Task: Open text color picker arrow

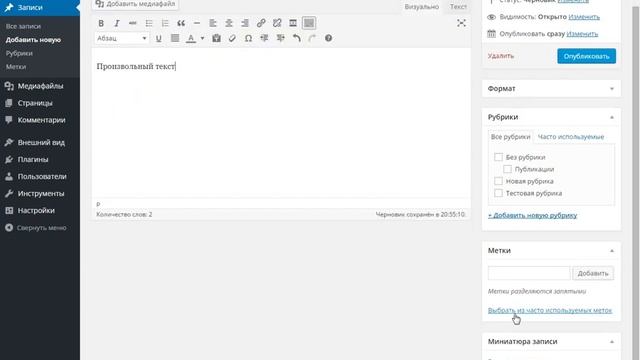Action: 202,38
